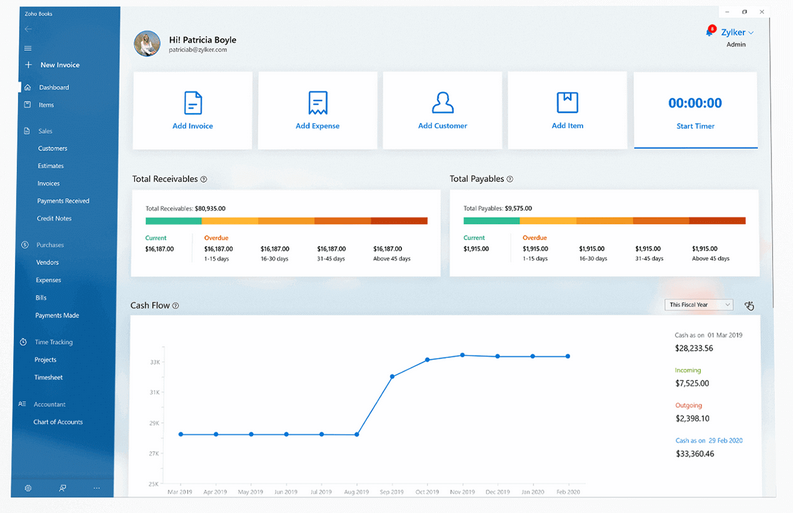Open Chart of Accounts from sidebar

pyautogui.click(x=58, y=422)
